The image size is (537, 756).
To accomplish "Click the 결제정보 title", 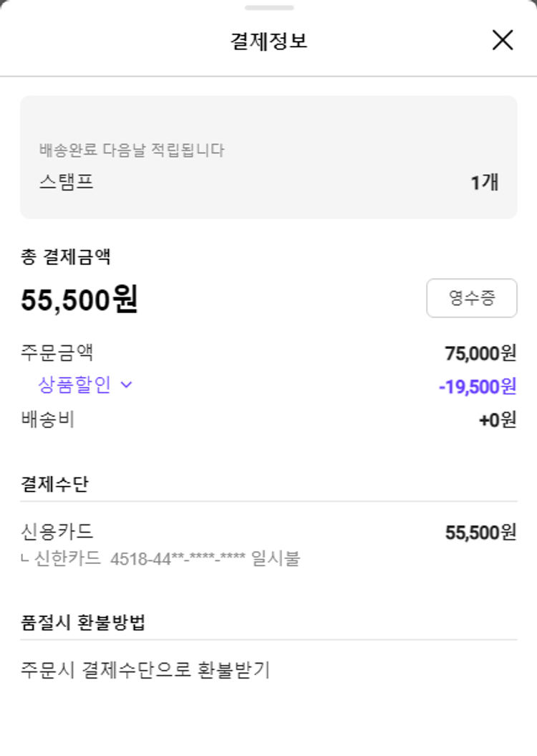I will 268,41.
